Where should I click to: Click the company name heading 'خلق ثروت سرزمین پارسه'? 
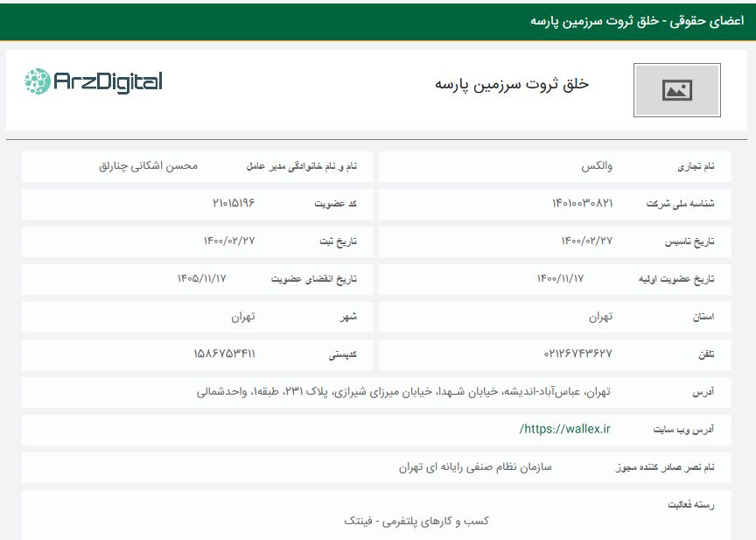pos(512,84)
